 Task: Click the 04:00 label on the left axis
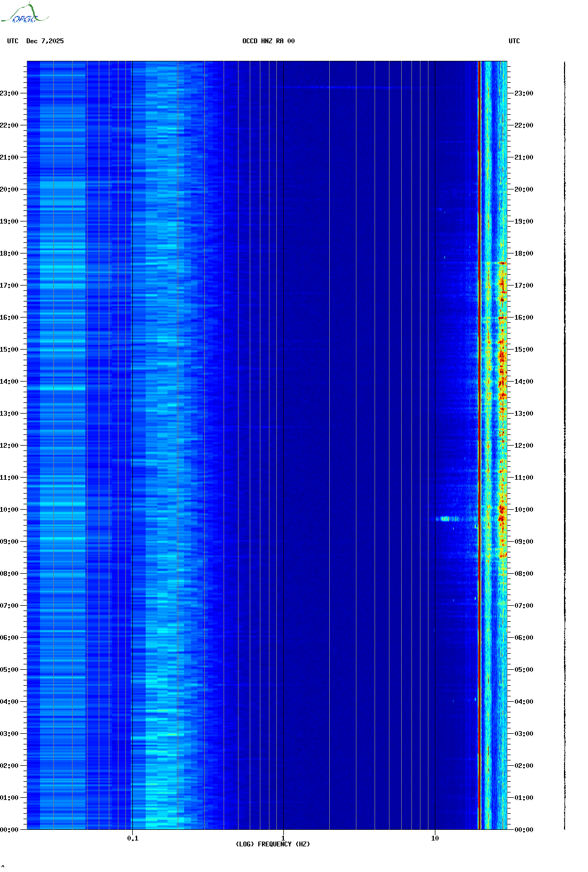coord(9,702)
